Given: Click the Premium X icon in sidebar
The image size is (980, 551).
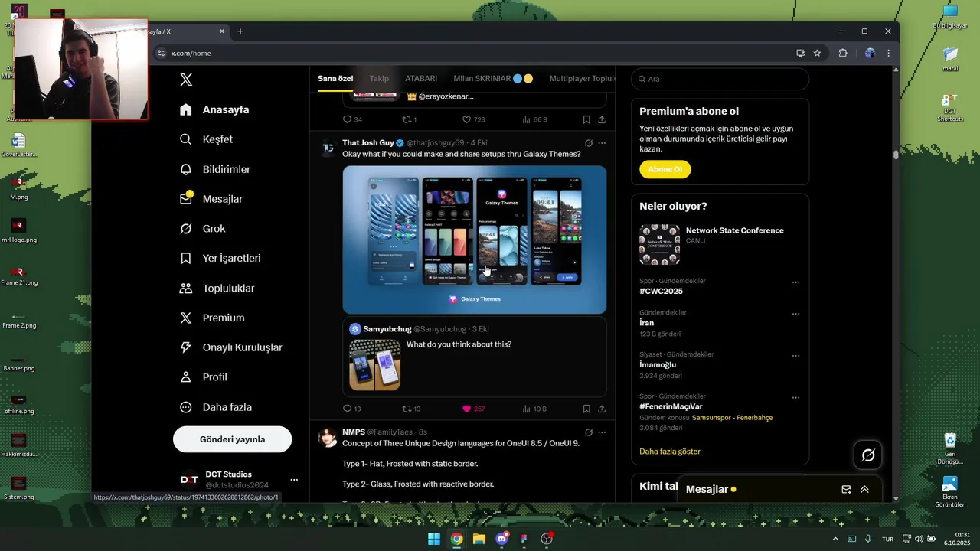Looking at the screenshot, I should click(x=186, y=318).
